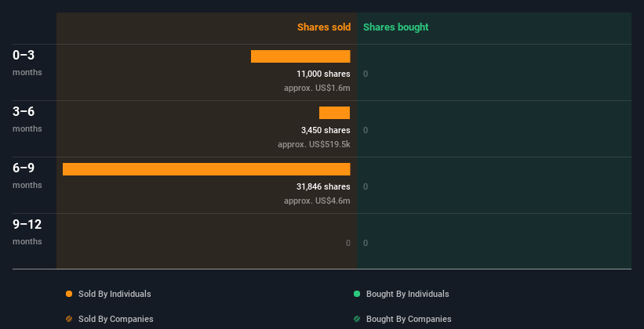Screen dimensions: 644x329
Task: Select the Shares sold column header
Action: pos(323,27)
